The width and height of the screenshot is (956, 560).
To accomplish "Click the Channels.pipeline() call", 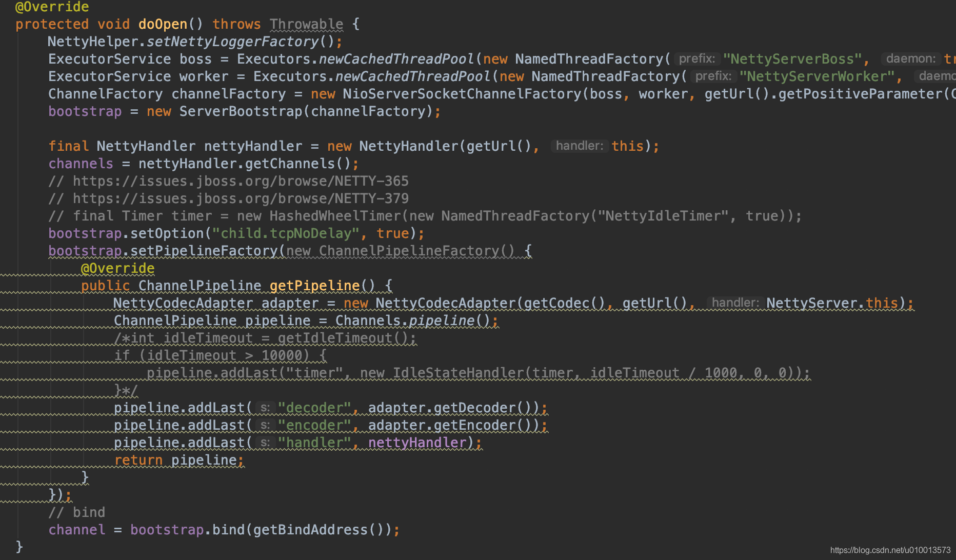I will point(413,321).
